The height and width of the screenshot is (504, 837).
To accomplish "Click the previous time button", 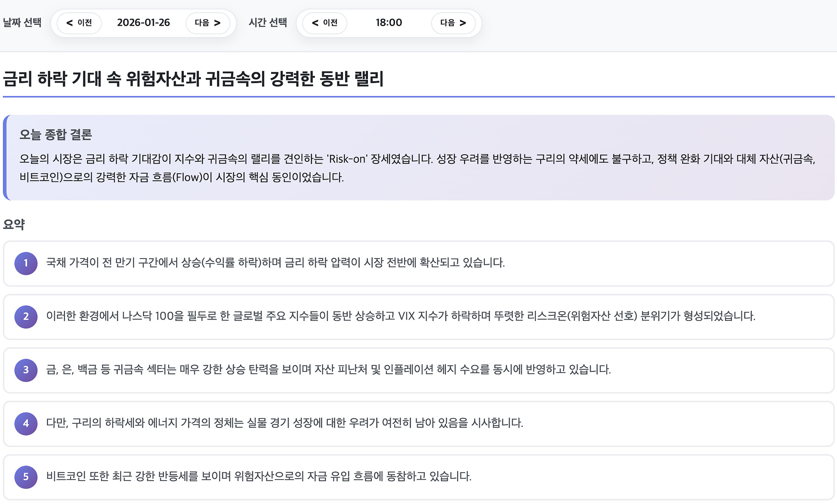I will coord(325,23).
